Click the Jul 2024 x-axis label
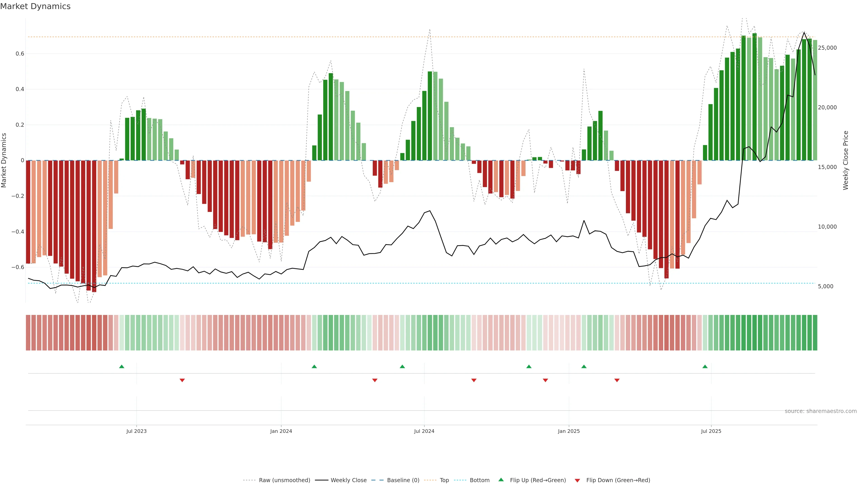The width and height of the screenshot is (868, 488). point(424,431)
